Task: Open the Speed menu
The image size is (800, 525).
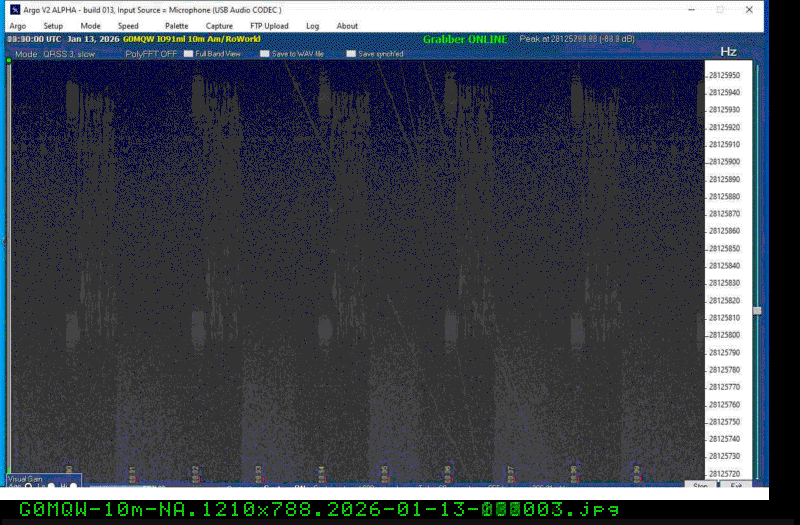Action: (128, 26)
